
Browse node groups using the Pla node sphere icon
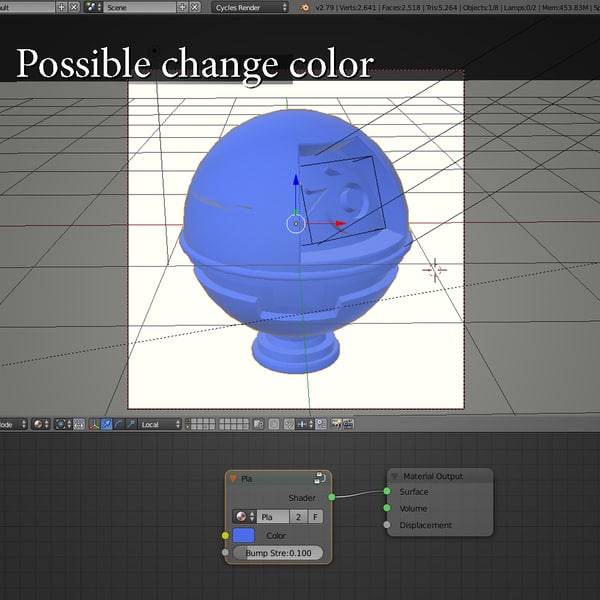(x=243, y=517)
